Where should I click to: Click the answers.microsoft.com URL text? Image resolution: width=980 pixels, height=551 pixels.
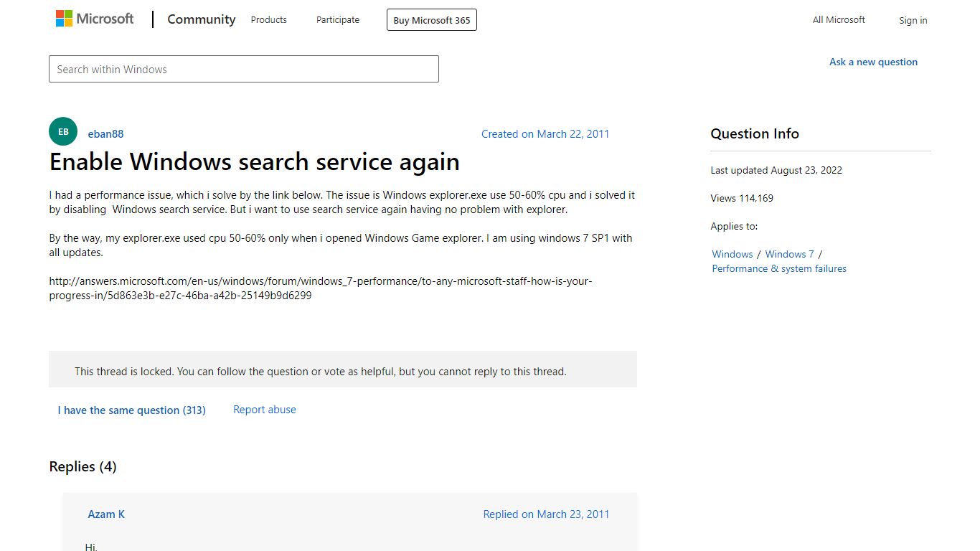(x=321, y=288)
